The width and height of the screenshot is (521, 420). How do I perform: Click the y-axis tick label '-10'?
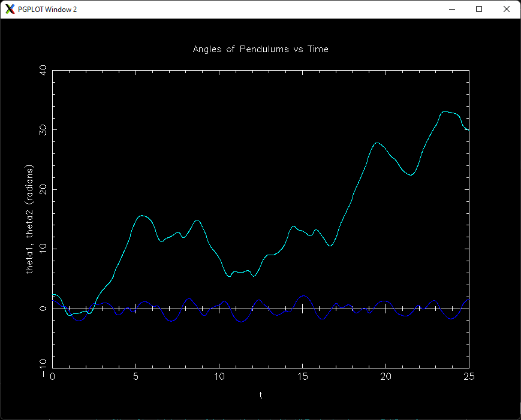pyautogui.click(x=43, y=368)
